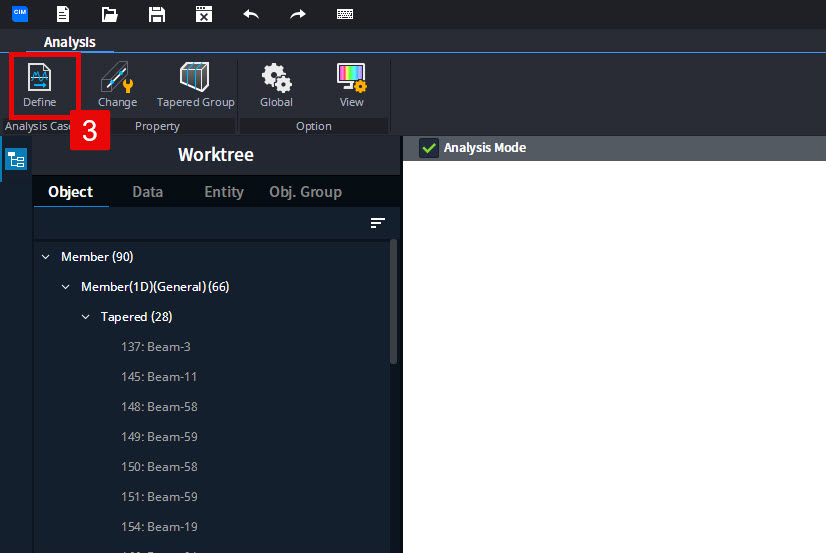Save the project with the floppy disk icon
The width and height of the screenshot is (826, 553).
pyautogui.click(x=156, y=14)
